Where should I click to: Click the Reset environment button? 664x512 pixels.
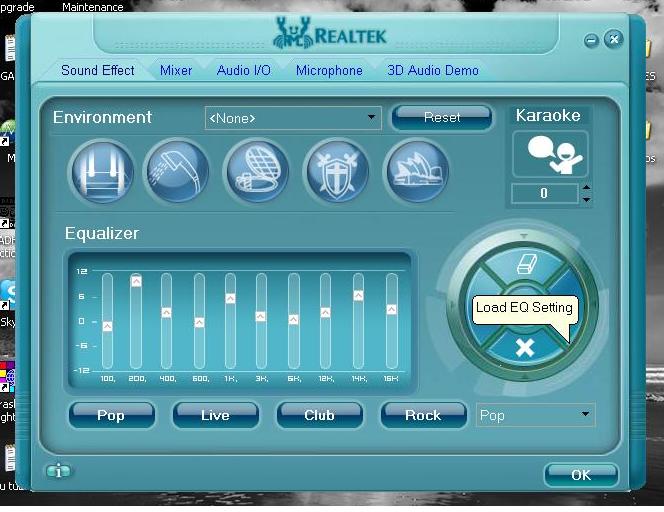(x=442, y=117)
